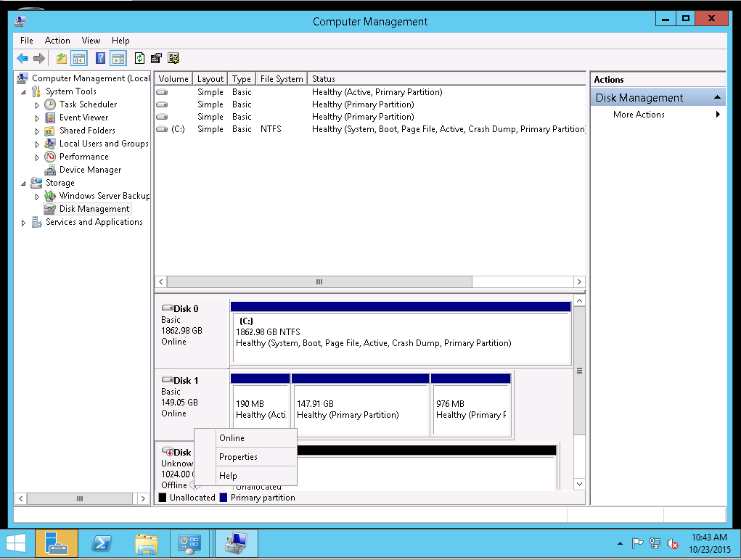Image resolution: width=741 pixels, height=560 pixels.
Task: Select Properties in the disk context menu
Action: pyautogui.click(x=238, y=457)
